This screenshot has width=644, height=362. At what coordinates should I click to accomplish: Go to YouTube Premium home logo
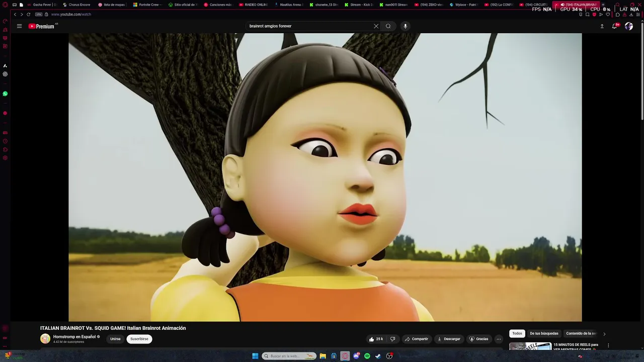click(42, 26)
